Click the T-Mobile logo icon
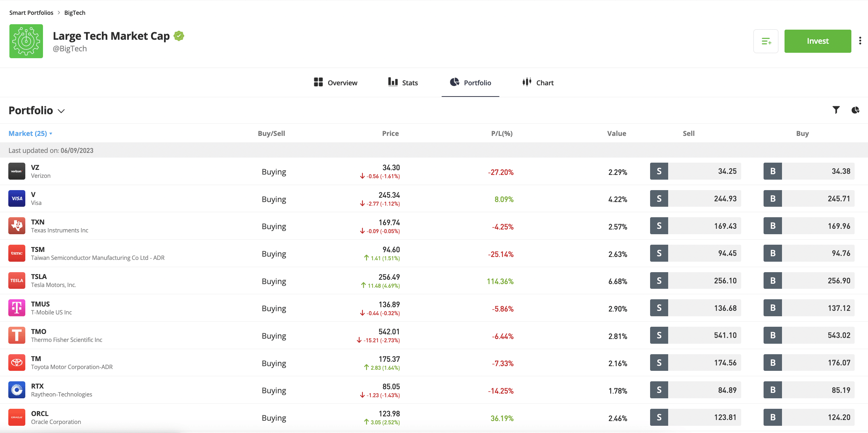The height and width of the screenshot is (433, 868). pos(17,308)
